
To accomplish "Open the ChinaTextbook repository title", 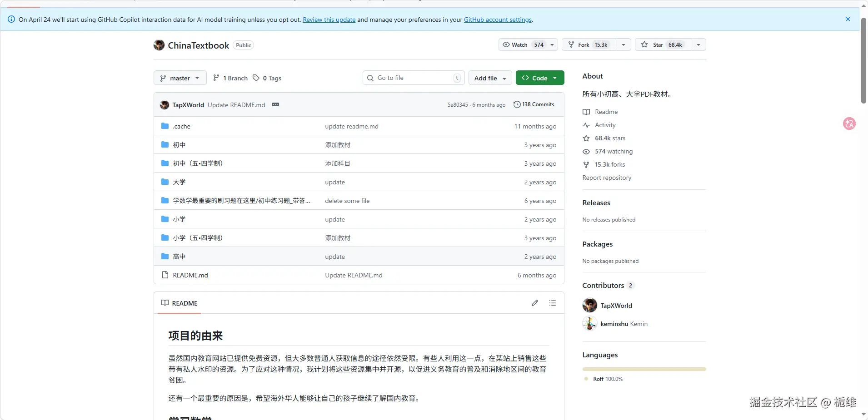I will pos(199,45).
